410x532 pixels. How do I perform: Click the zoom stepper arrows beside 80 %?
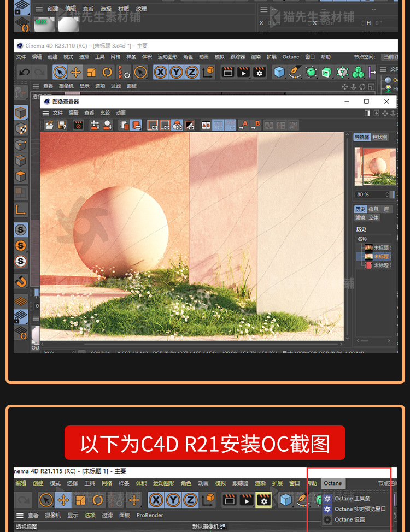[387, 194]
